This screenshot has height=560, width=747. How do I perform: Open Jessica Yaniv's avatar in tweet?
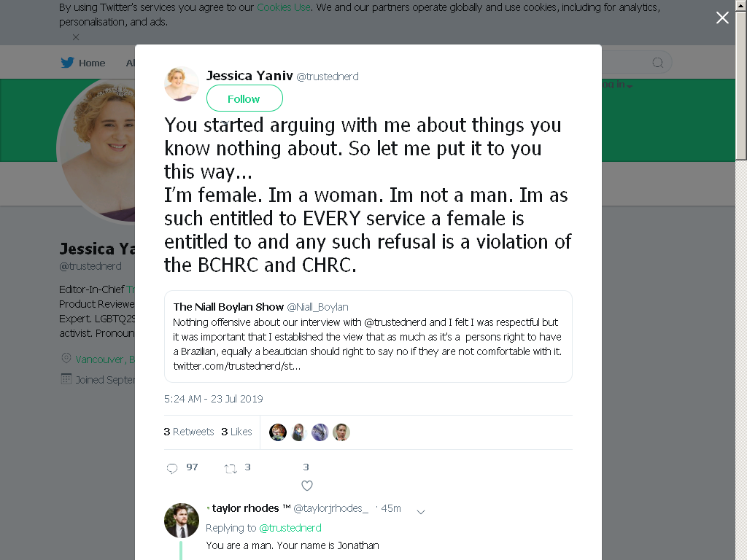182,84
